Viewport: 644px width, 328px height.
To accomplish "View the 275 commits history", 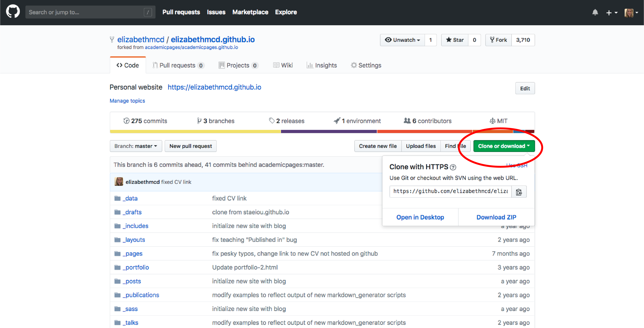I will pos(145,121).
